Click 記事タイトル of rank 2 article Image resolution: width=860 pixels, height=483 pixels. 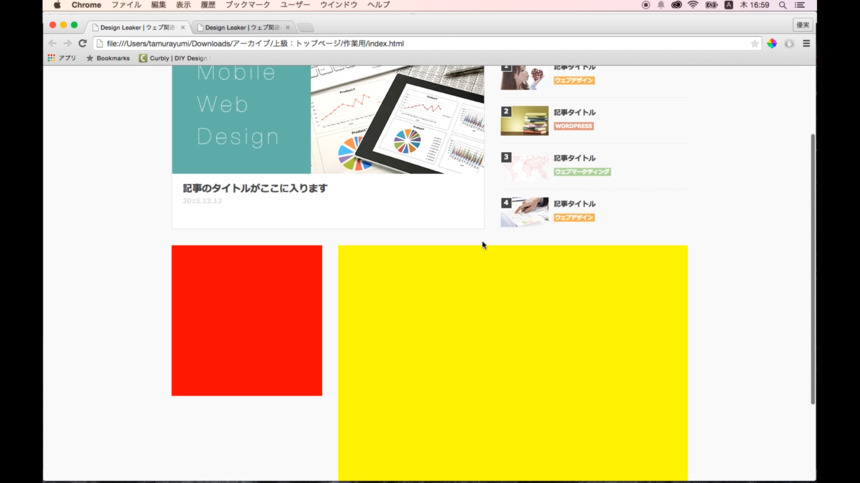[x=574, y=112]
